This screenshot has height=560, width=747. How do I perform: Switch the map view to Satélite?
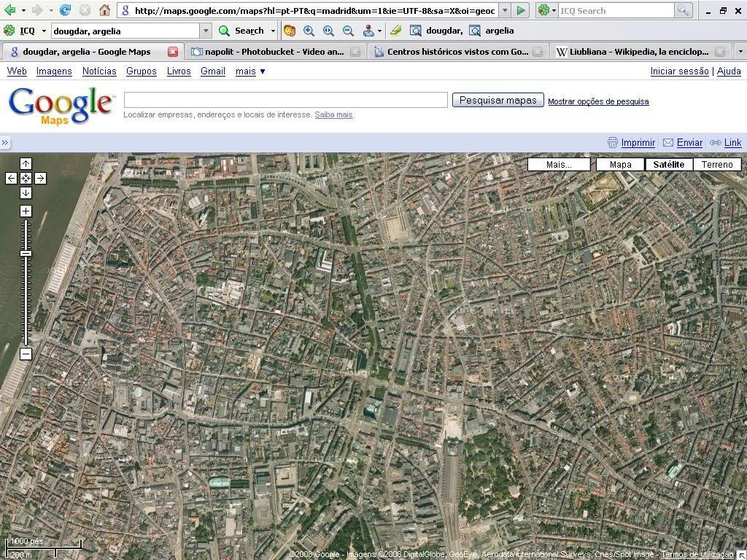coord(668,165)
